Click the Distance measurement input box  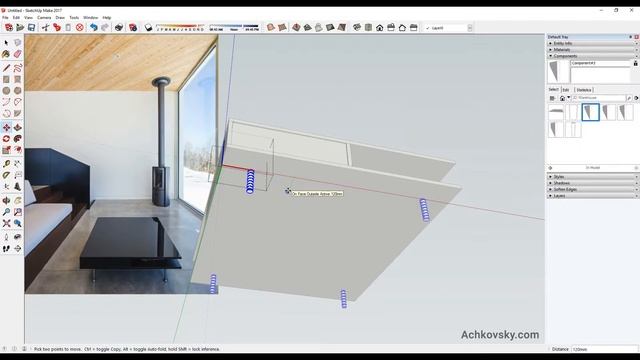point(604,349)
